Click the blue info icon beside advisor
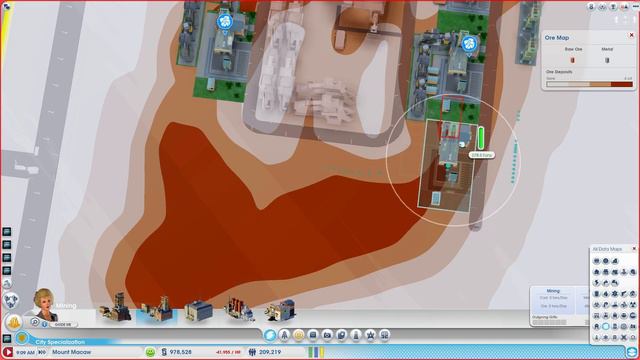This screenshot has height=360, width=640. click(44, 324)
